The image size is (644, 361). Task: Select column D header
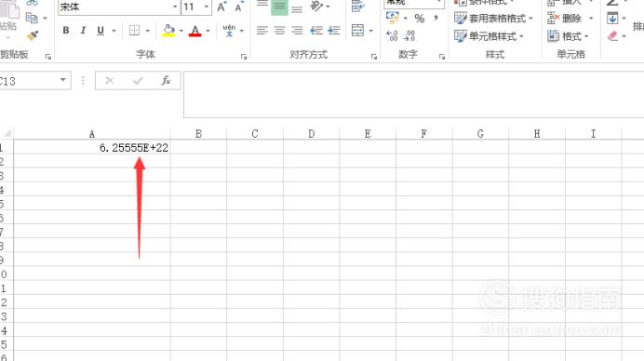pos(312,134)
